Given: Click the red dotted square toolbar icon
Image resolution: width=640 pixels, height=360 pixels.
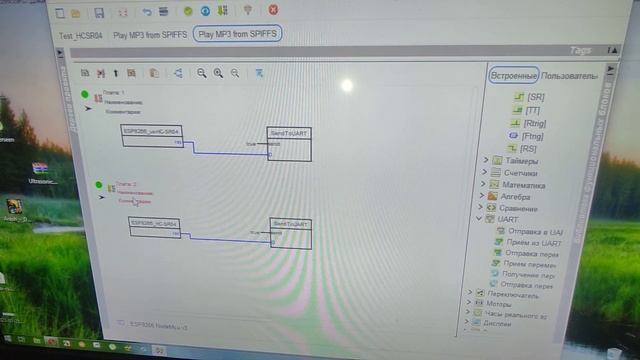Looking at the screenshot, I should pyautogui.click(x=123, y=13).
